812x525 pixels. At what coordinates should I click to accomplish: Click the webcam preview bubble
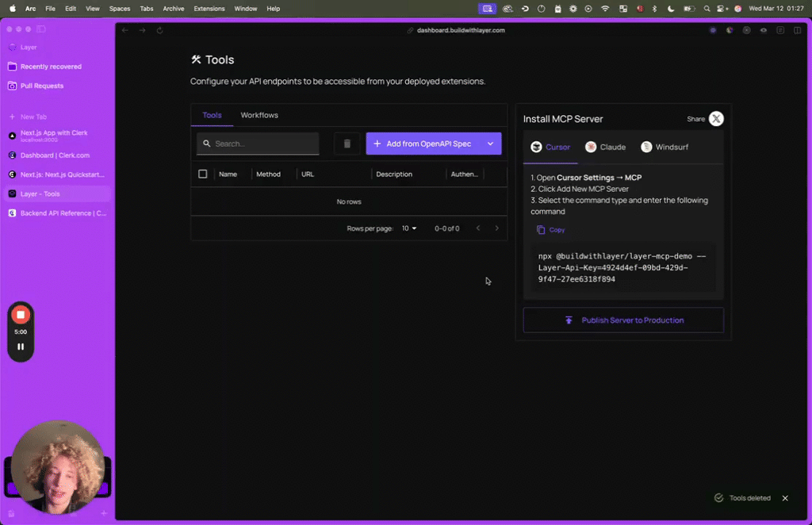coord(57,468)
